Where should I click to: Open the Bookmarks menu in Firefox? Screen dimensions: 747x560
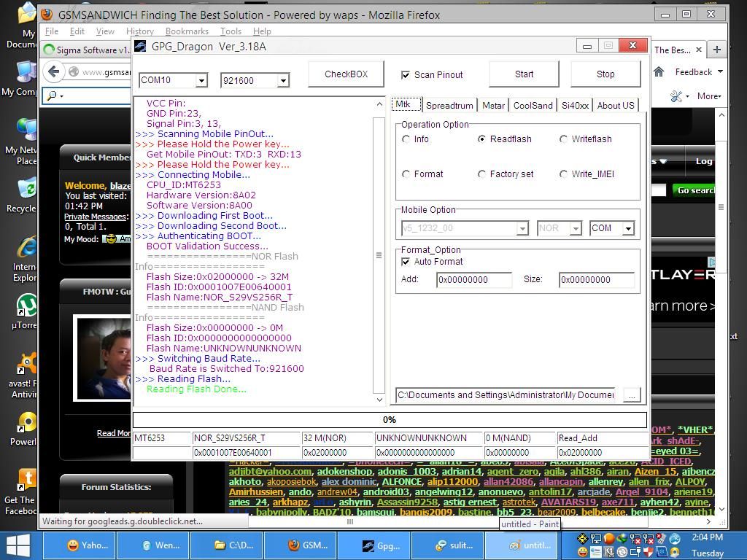pos(187,31)
